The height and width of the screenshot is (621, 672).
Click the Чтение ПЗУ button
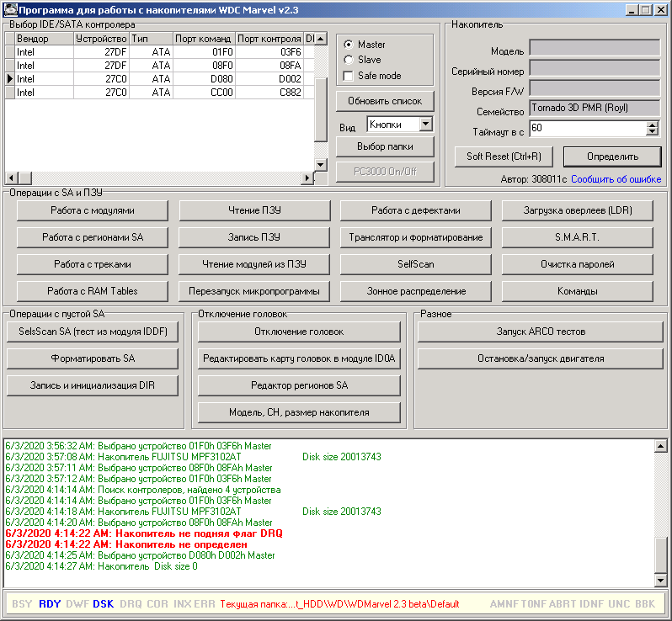pos(253,210)
